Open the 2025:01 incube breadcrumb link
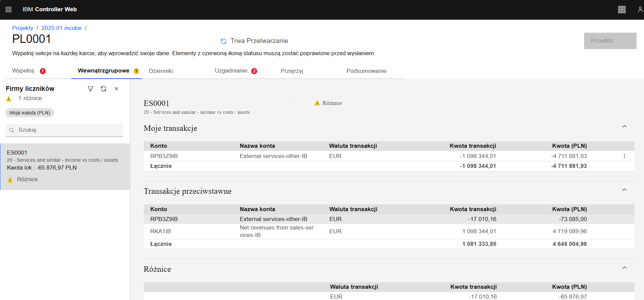This screenshot has width=644, height=300. pyautogui.click(x=61, y=28)
